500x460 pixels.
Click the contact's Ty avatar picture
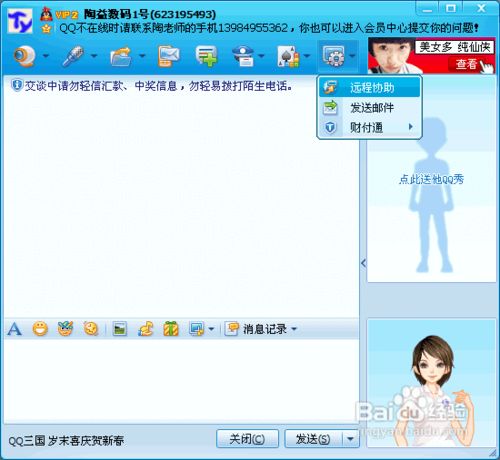pyautogui.click(x=20, y=21)
